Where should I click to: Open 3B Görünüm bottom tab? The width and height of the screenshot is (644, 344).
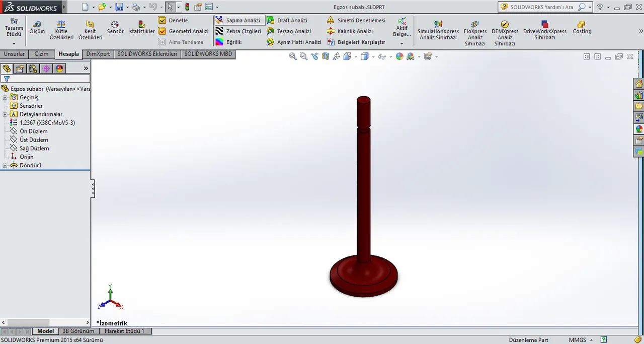coord(78,331)
